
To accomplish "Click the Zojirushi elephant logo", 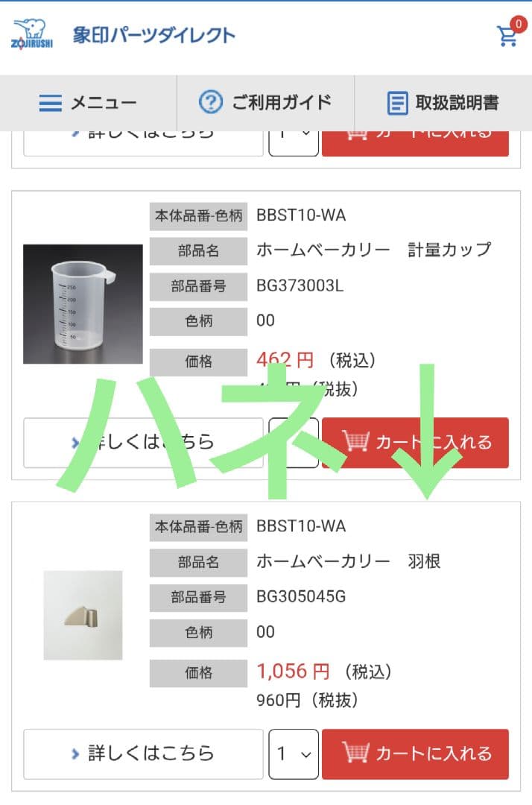I will pos(30,34).
